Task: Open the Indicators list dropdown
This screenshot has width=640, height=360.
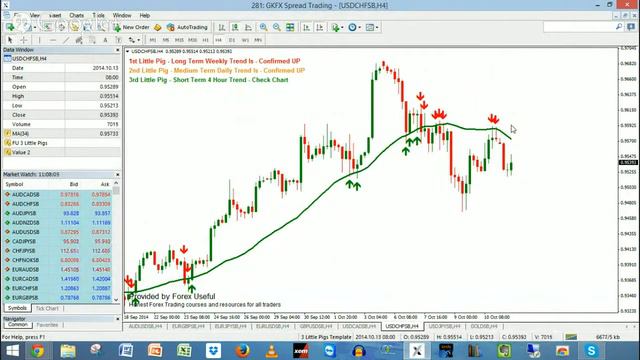Action: click(337, 27)
